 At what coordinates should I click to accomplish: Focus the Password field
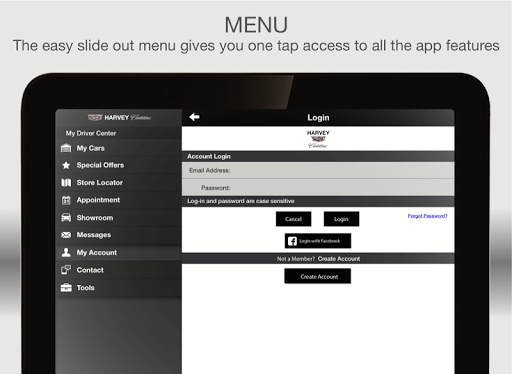pos(318,188)
